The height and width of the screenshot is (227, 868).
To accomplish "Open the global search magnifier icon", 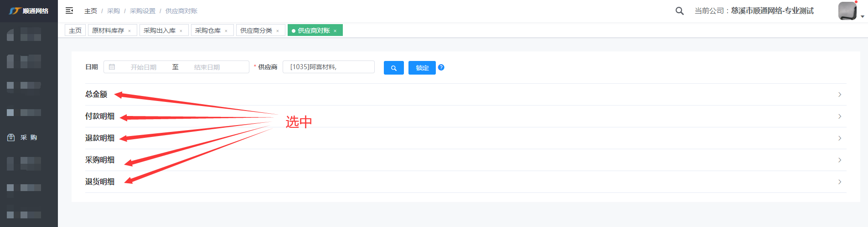I will (679, 11).
